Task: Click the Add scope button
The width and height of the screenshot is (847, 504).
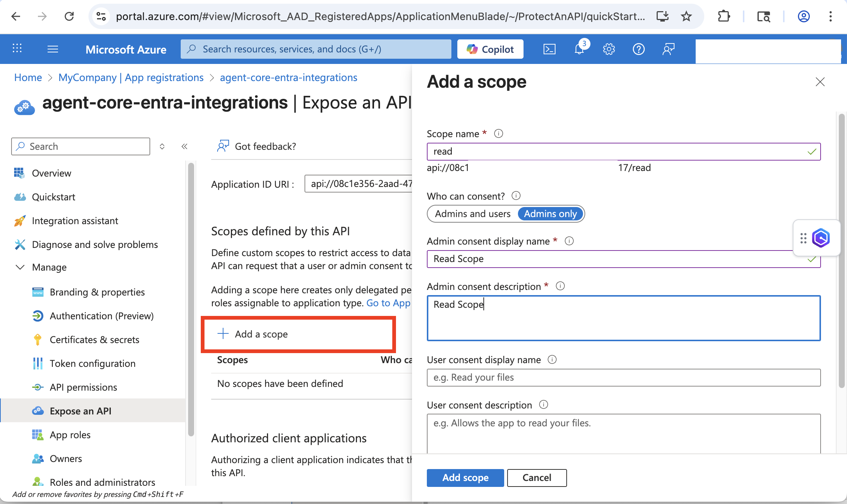Action: click(465, 478)
